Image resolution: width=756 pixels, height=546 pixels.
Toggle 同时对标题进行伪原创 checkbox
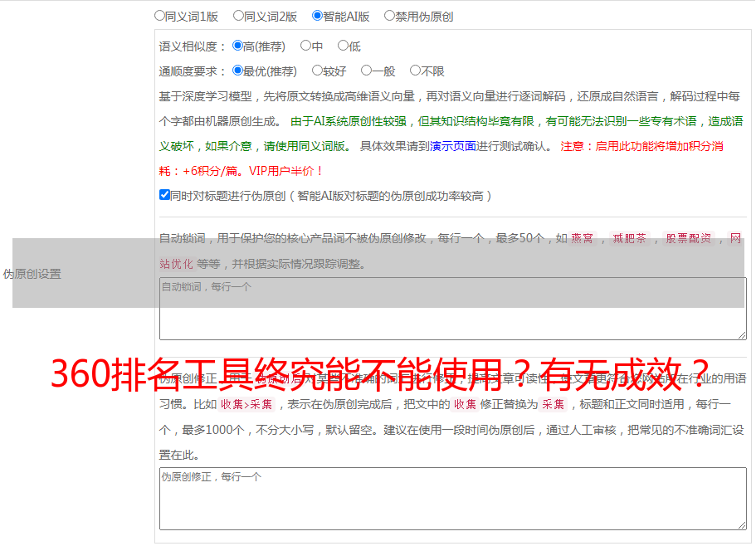tap(164, 195)
